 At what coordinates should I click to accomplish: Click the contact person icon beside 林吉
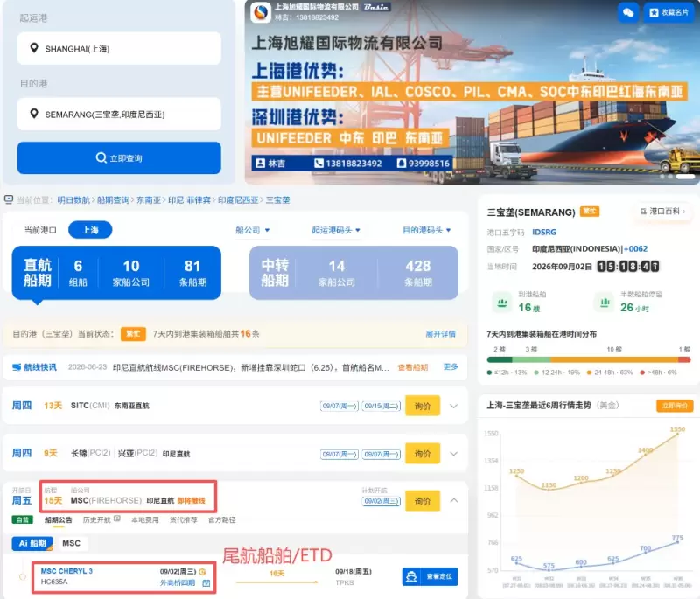(260, 164)
